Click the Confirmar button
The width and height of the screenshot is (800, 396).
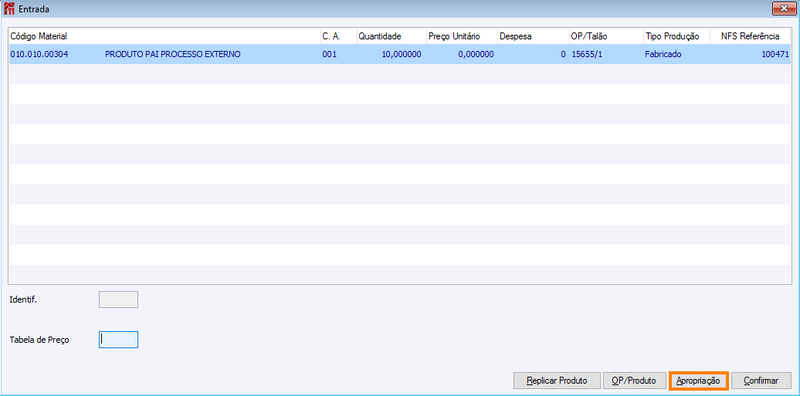(761, 381)
